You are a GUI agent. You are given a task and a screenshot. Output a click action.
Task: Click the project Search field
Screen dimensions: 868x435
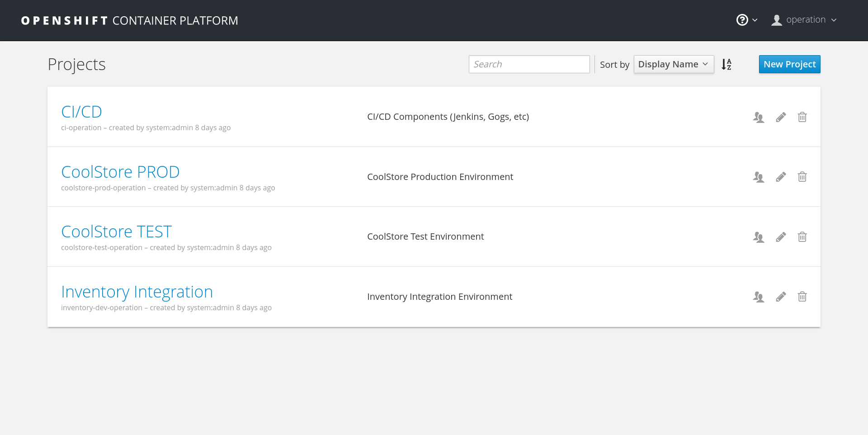[529, 64]
